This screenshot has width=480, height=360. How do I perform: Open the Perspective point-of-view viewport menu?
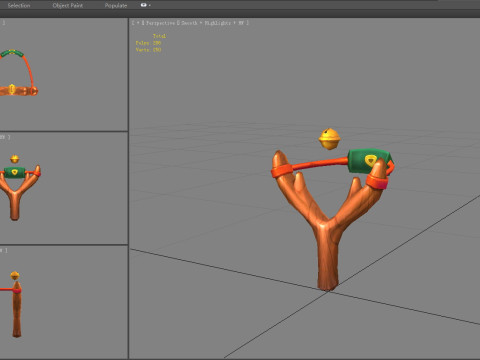coord(160,23)
